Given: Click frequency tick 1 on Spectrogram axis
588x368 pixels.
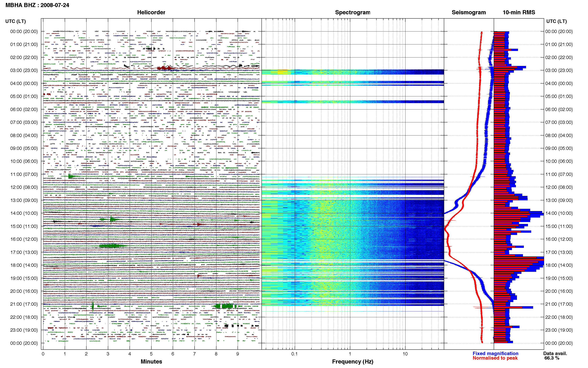Looking at the screenshot, I should (x=350, y=354).
